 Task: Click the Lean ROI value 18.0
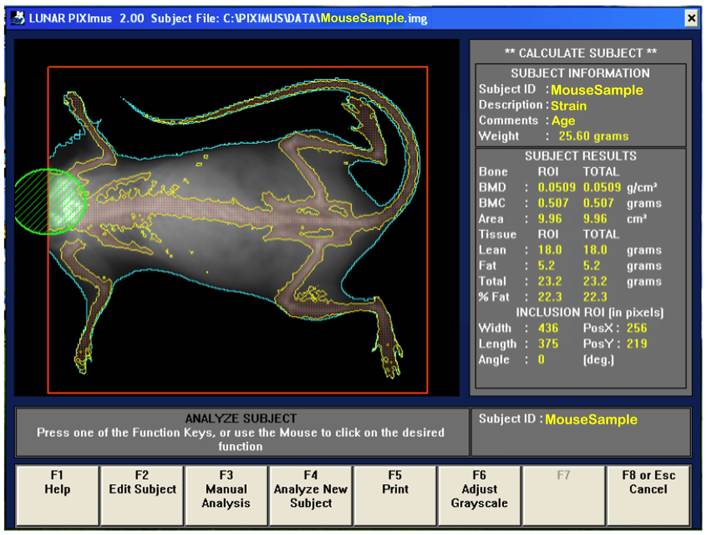point(550,250)
